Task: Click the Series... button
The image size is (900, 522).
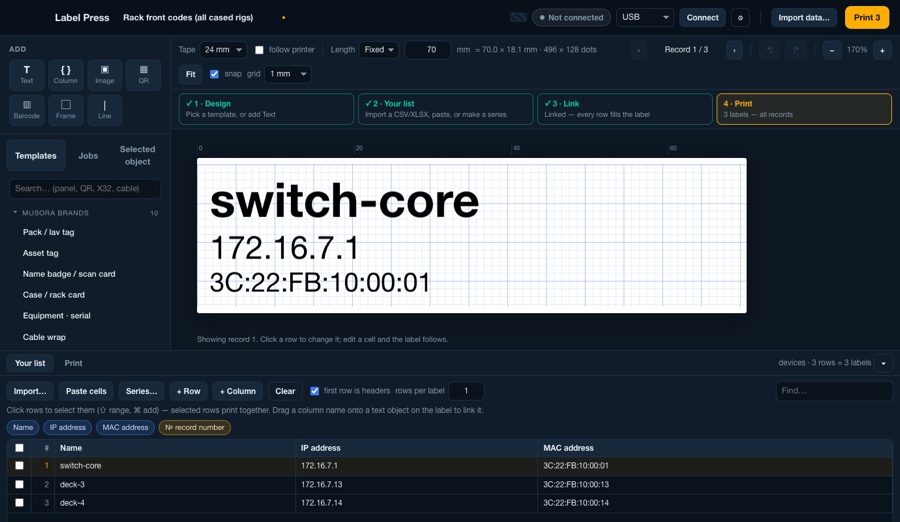Action: click(141, 391)
